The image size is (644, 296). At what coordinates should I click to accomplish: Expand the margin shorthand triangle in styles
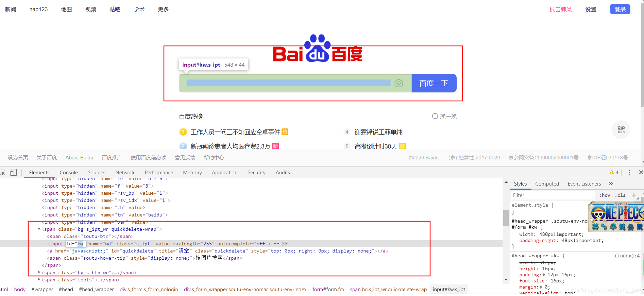pos(541,287)
